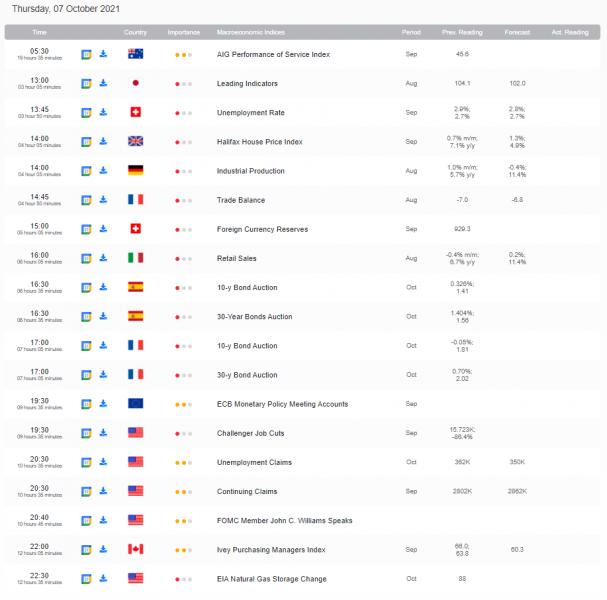Screen dimensions: 607x600
Task: Click the Country column header
Action: tap(135, 32)
